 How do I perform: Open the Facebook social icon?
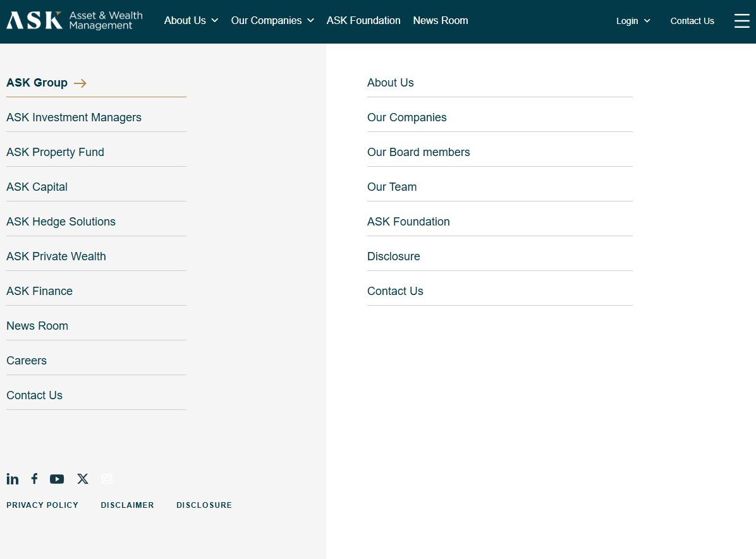coord(34,478)
